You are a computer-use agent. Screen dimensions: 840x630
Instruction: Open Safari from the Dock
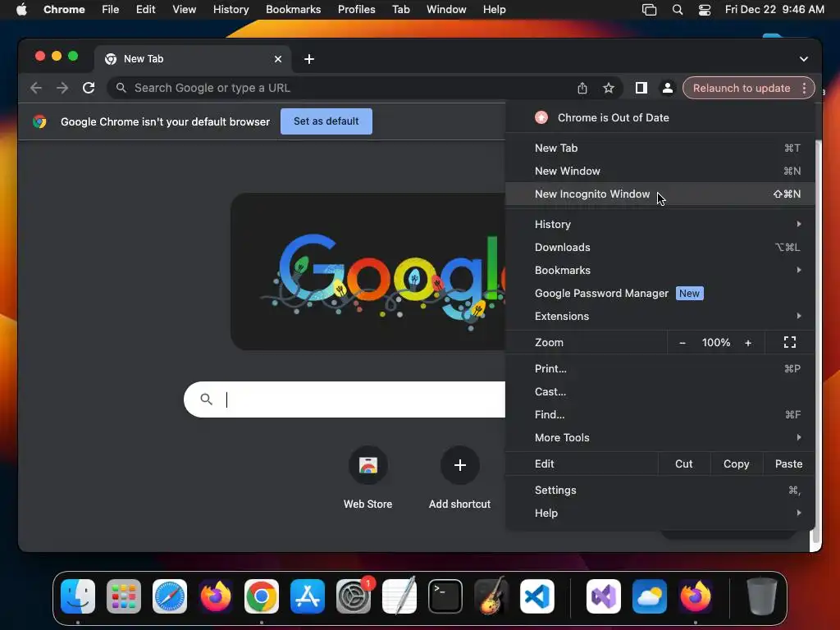(x=170, y=596)
